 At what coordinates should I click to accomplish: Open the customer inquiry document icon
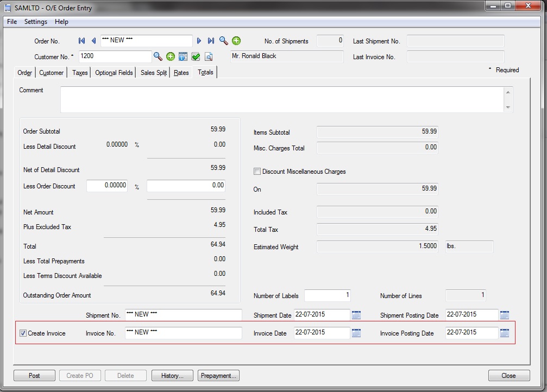click(x=208, y=56)
